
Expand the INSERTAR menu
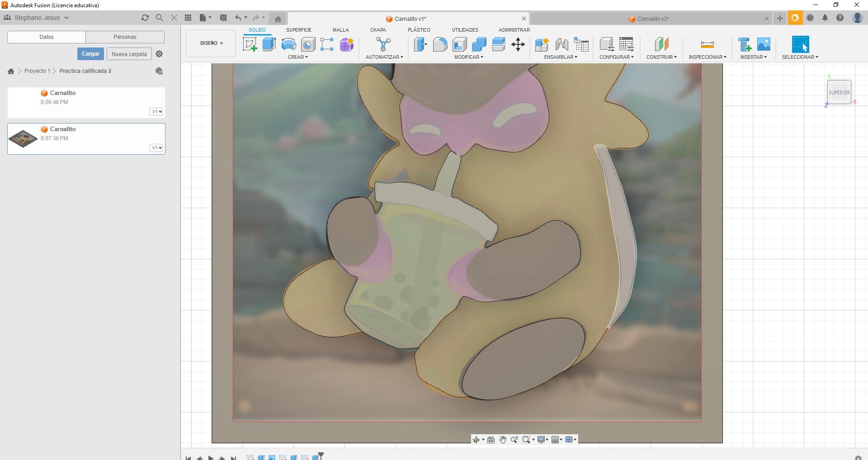(x=754, y=57)
